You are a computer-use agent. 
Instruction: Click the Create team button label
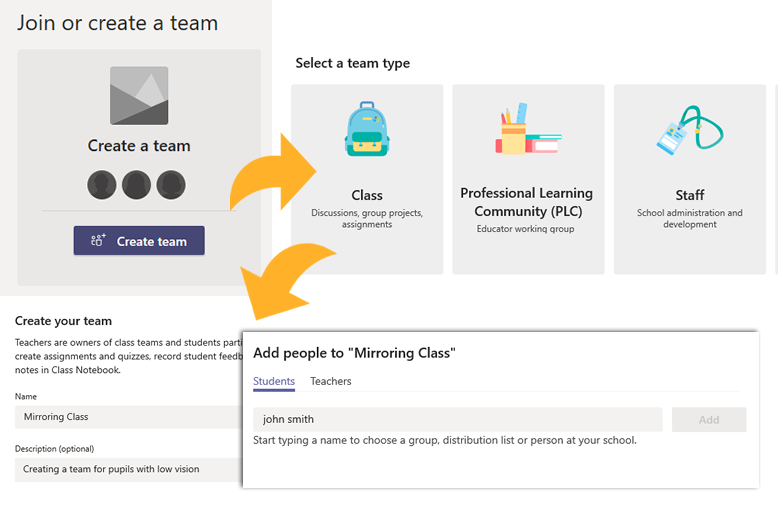coord(152,242)
